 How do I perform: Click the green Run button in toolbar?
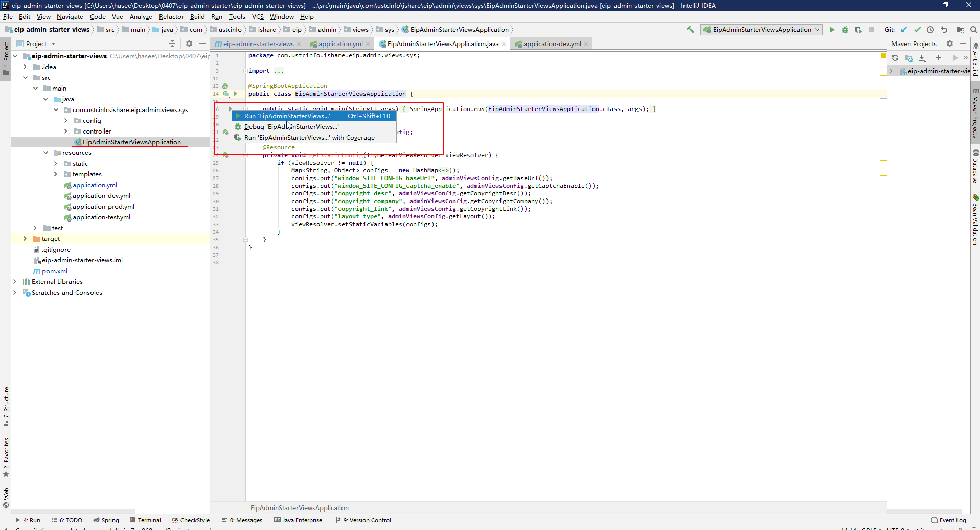pyautogui.click(x=832, y=30)
